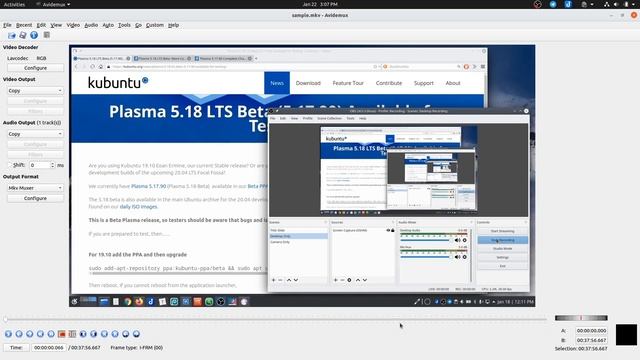Click the 'Selection: 00:37:56.667' text
This screenshot has width=640, height=360.
tap(581, 349)
